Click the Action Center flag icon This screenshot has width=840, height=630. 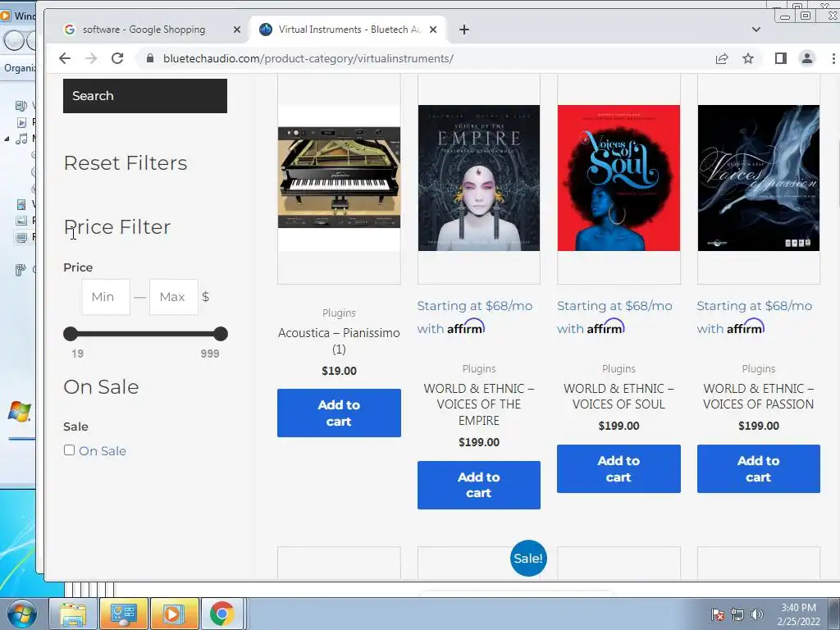point(718,614)
